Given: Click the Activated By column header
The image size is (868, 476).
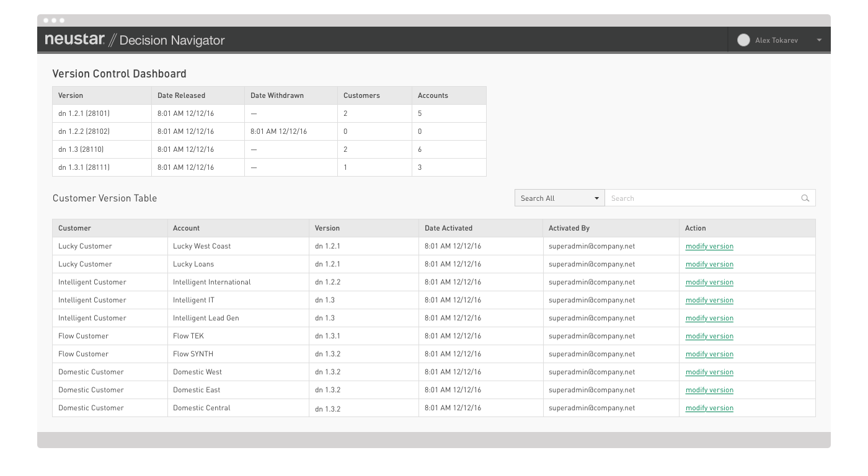Looking at the screenshot, I should pyautogui.click(x=611, y=228).
